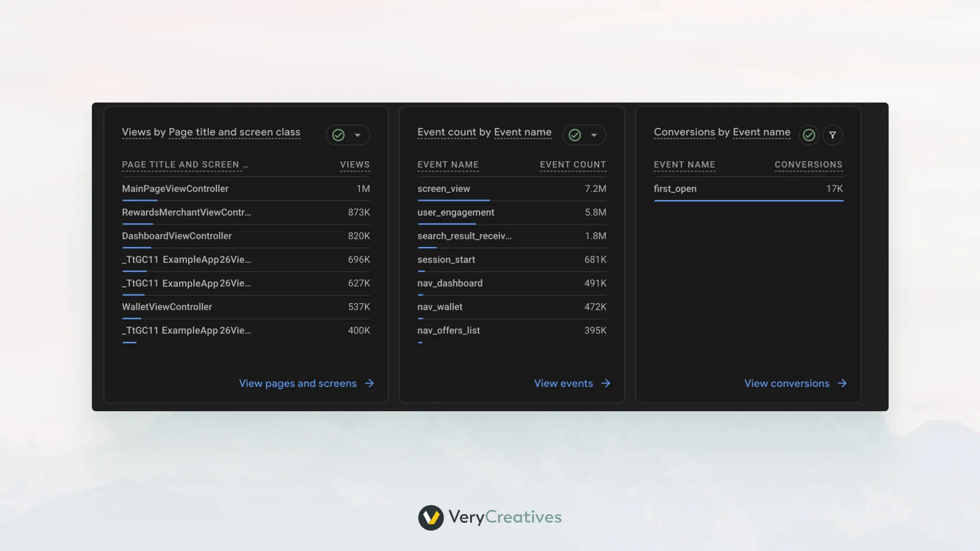Open View pages and screens link
The height and width of the screenshot is (551, 980).
pyautogui.click(x=298, y=383)
